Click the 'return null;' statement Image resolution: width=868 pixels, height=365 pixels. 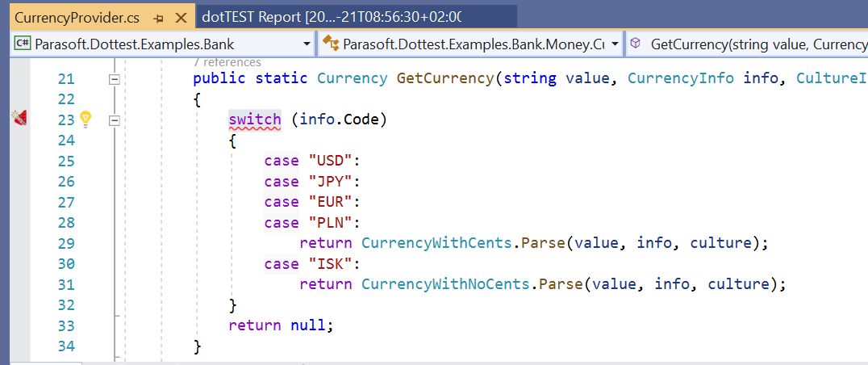pos(282,325)
